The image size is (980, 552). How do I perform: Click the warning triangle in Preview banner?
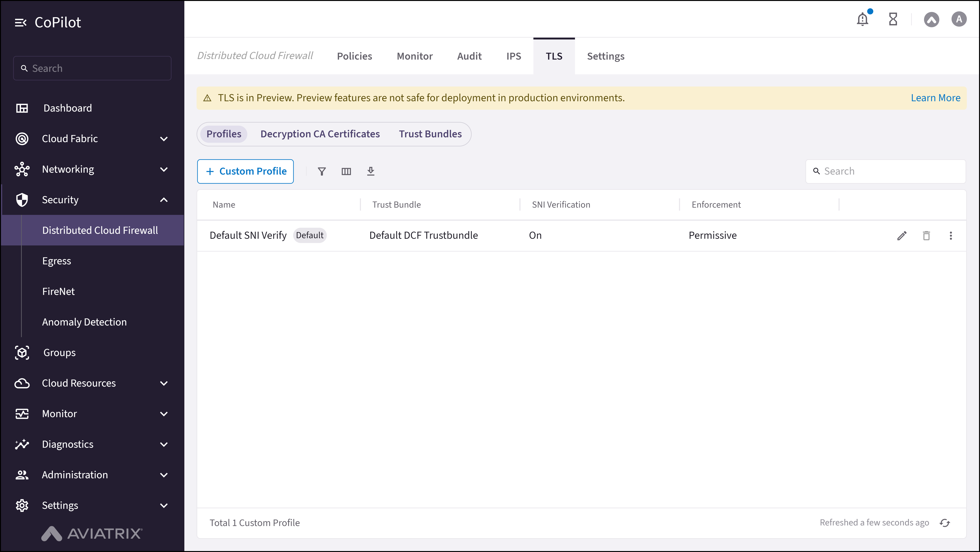(207, 98)
